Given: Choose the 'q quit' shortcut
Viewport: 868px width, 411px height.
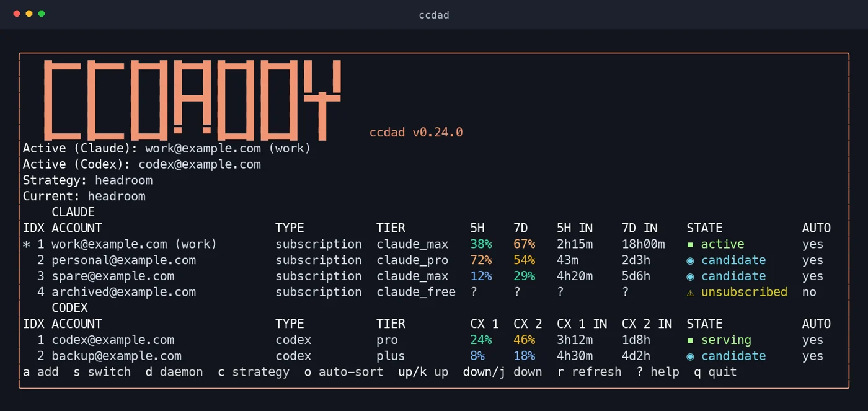Looking at the screenshot, I should pyautogui.click(x=715, y=372).
